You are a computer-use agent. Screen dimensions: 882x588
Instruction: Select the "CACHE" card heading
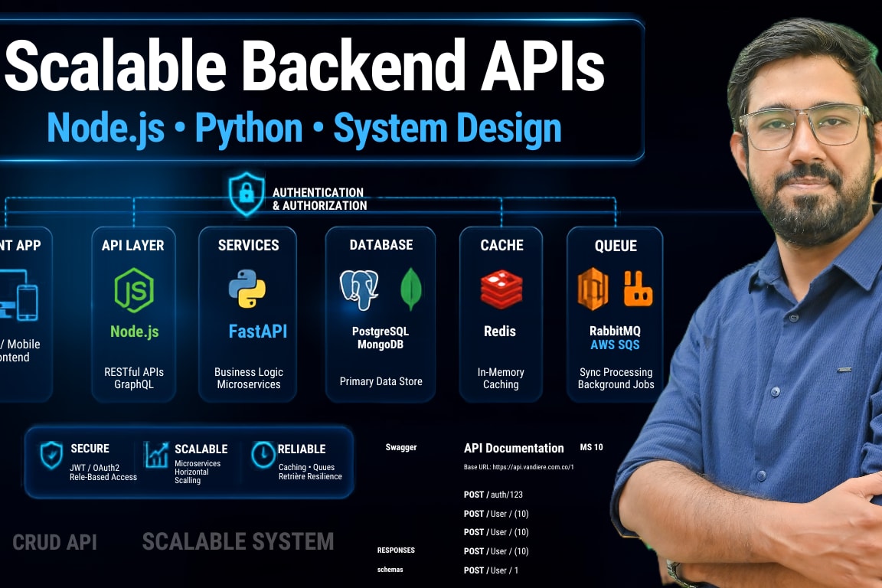(x=501, y=245)
